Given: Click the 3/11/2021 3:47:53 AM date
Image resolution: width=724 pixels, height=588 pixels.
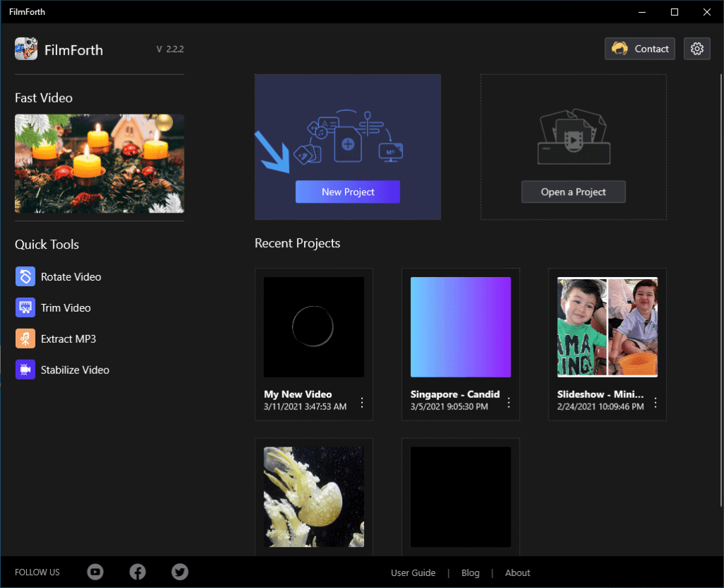Looking at the screenshot, I should [x=305, y=406].
